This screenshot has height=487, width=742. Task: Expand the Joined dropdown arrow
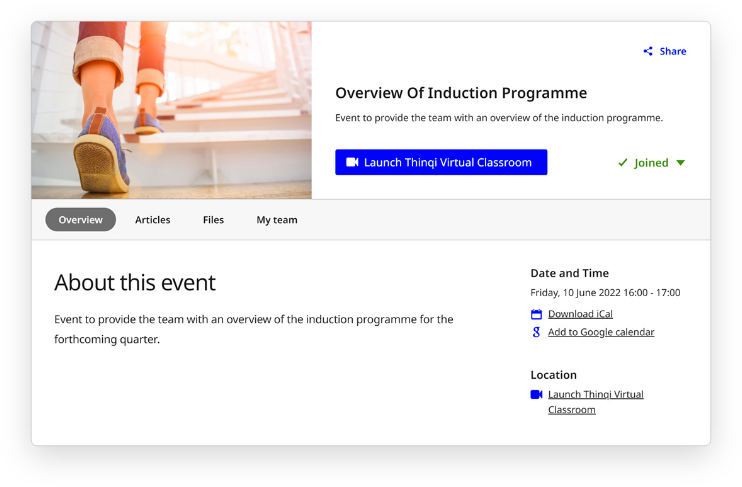681,163
